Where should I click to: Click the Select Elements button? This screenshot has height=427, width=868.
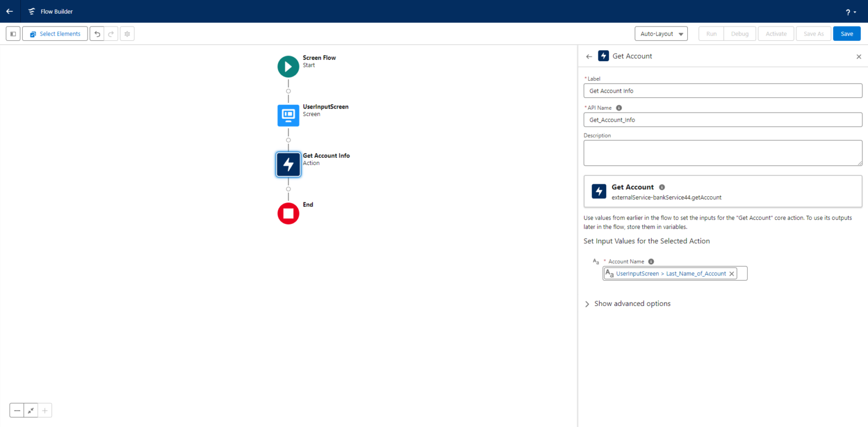tap(54, 33)
